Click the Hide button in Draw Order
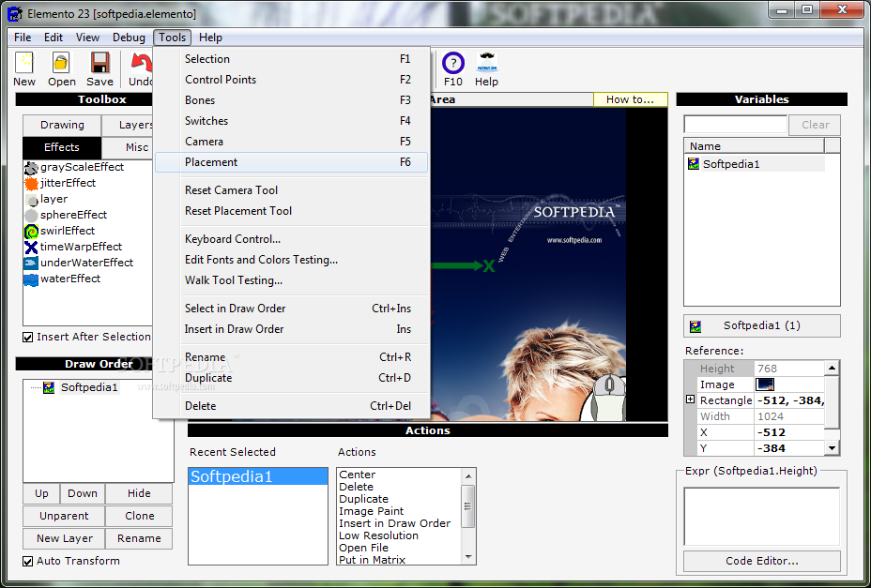This screenshot has height=588, width=871. coord(139,493)
